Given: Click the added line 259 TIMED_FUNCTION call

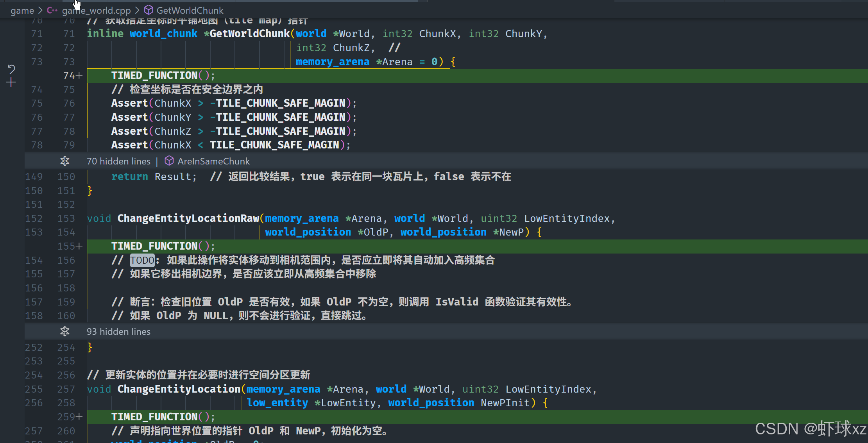Looking at the screenshot, I should tap(163, 417).
